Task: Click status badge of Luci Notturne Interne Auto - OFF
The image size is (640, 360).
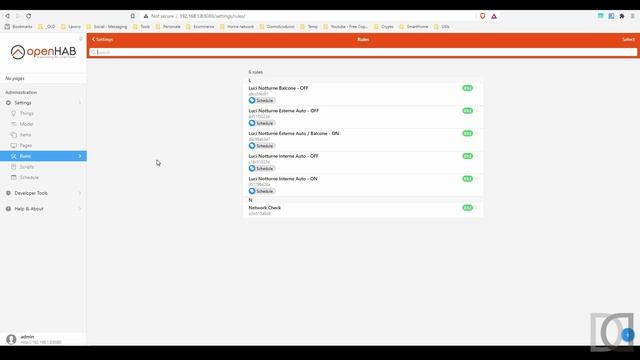Action: (467, 156)
